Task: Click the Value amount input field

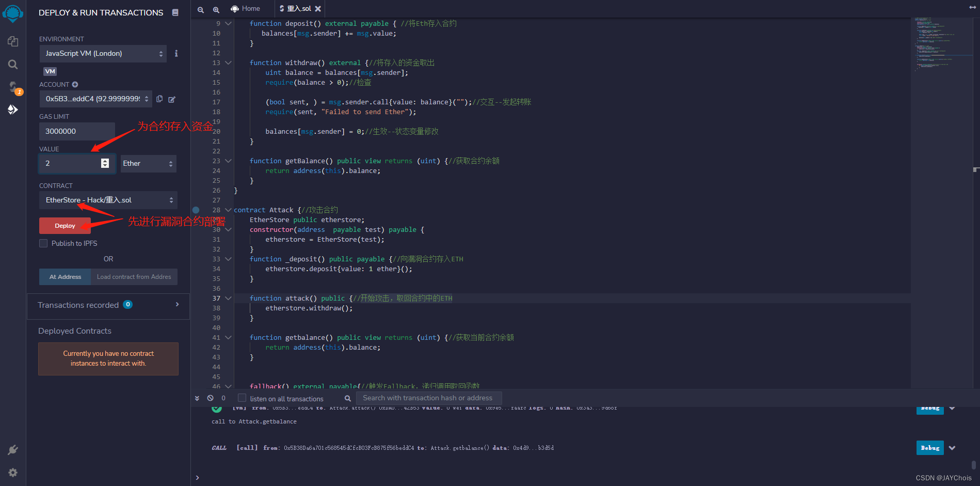Action: click(77, 164)
